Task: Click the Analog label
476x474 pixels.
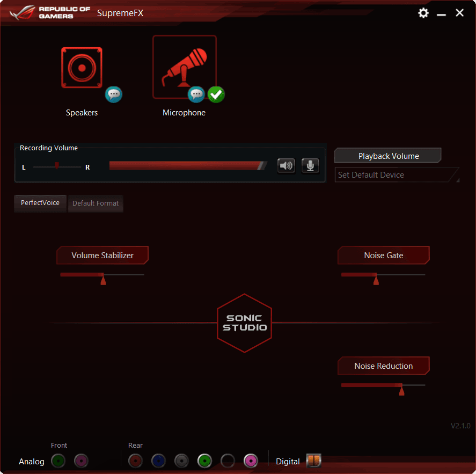Action: (x=32, y=462)
